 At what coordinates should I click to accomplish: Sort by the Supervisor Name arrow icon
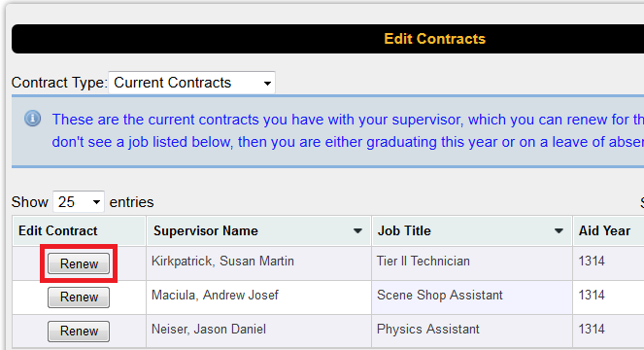357,231
